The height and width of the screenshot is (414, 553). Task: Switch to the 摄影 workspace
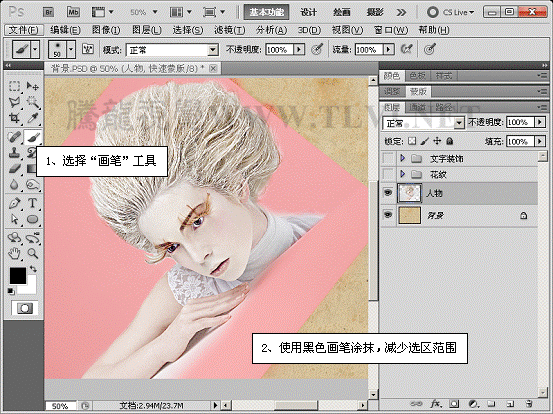pyautogui.click(x=375, y=12)
